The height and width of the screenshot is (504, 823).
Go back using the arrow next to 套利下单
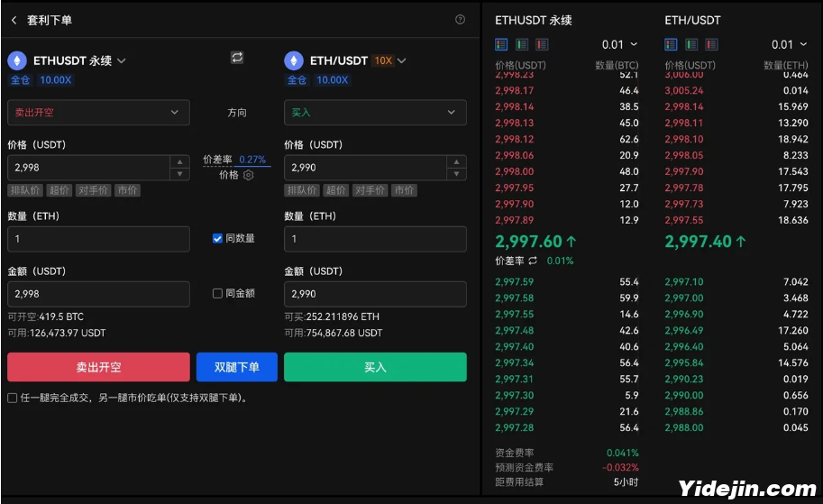point(14,20)
